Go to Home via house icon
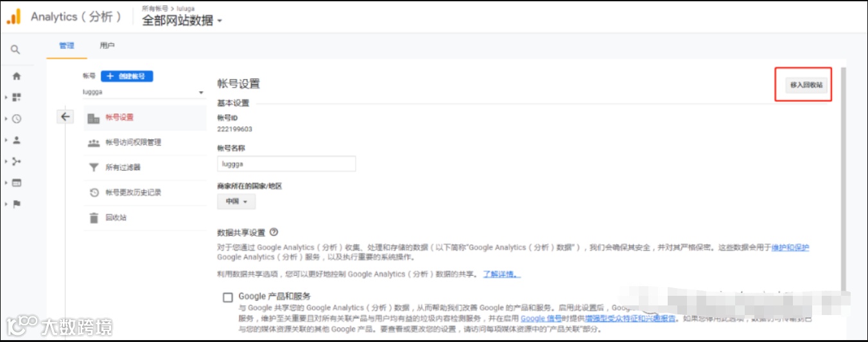 pos(17,76)
